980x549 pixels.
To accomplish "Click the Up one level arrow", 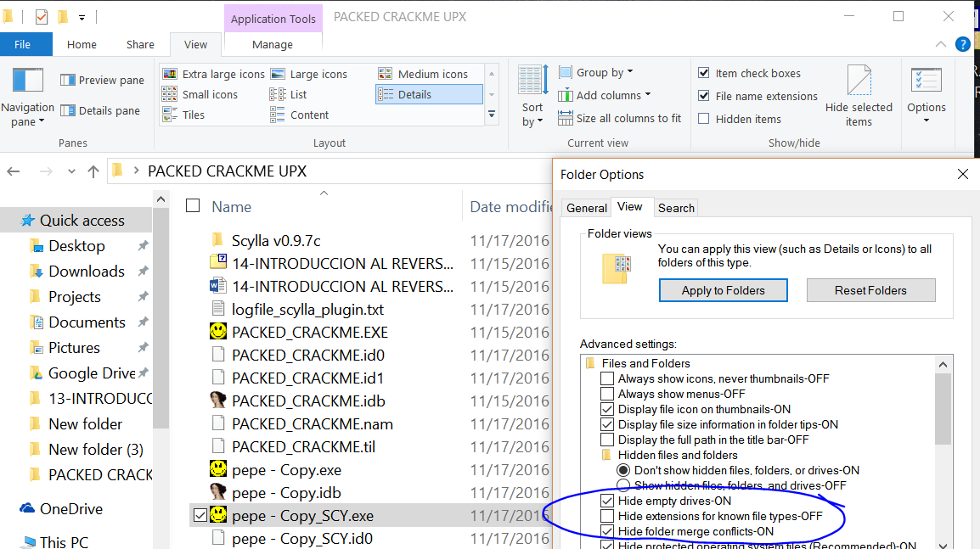I will [x=93, y=171].
